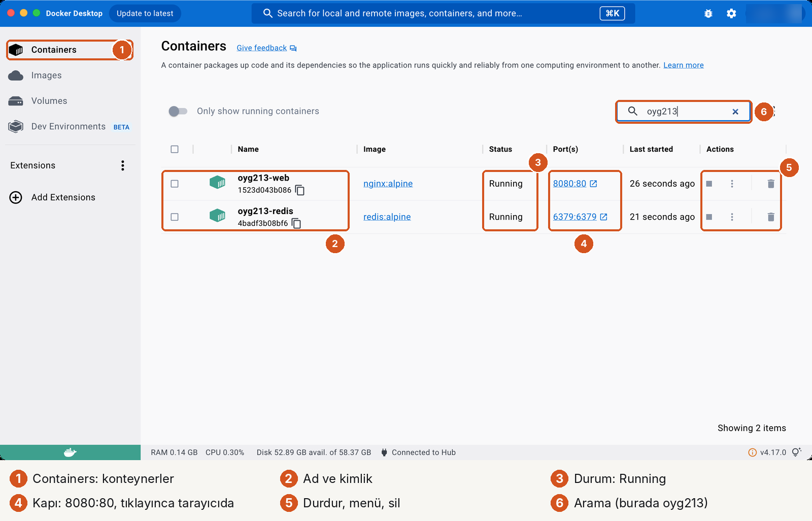Click the container search field containing oyg213
Image resolution: width=812 pixels, height=521 pixels.
pyautogui.click(x=683, y=111)
